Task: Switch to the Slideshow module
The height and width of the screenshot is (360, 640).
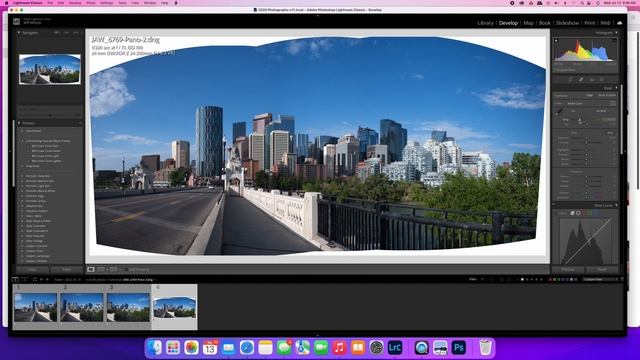Action: pyautogui.click(x=567, y=23)
